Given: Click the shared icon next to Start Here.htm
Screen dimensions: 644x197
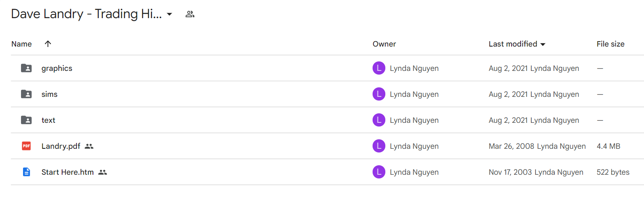Looking at the screenshot, I should (103, 172).
